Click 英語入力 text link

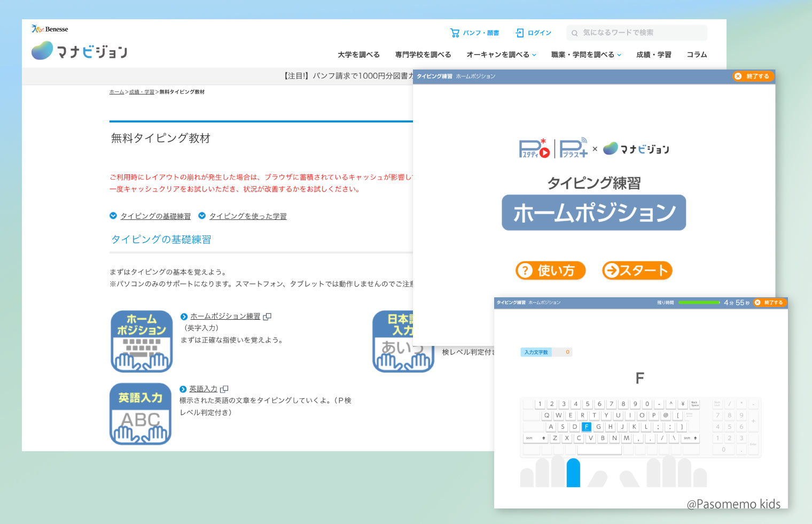coord(203,389)
